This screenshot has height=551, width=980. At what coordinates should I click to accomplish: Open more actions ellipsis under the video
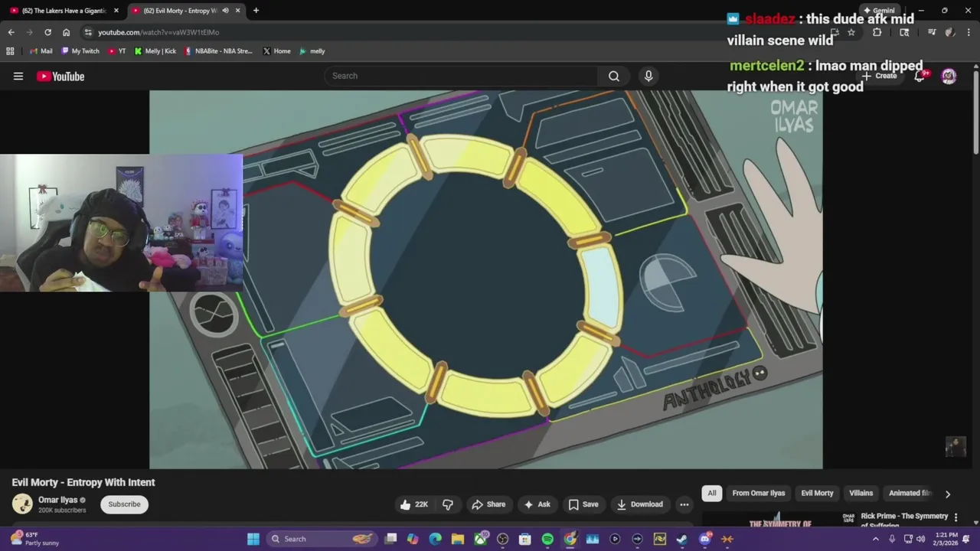[684, 504]
